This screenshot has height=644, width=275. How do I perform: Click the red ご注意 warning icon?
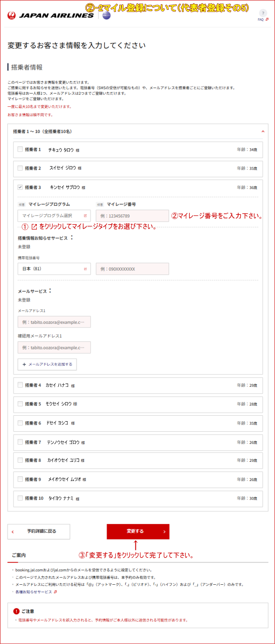pyautogui.click(x=16, y=611)
